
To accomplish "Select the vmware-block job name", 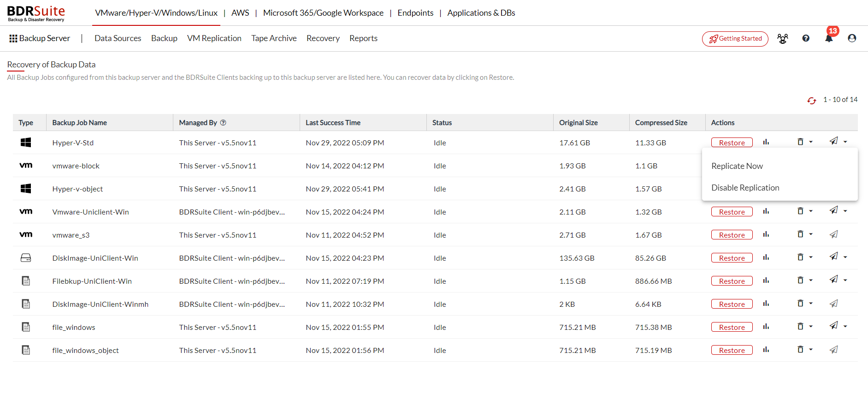I will pyautogui.click(x=76, y=166).
